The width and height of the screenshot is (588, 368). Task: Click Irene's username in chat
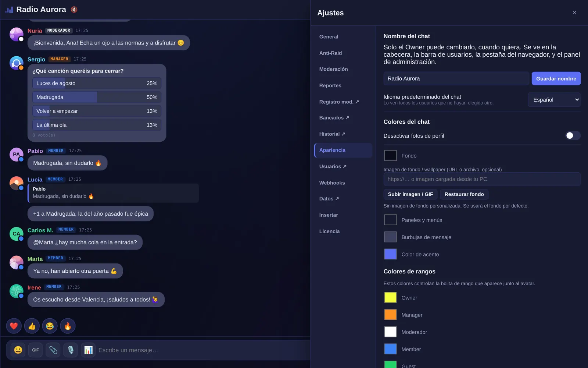tap(34, 288)
